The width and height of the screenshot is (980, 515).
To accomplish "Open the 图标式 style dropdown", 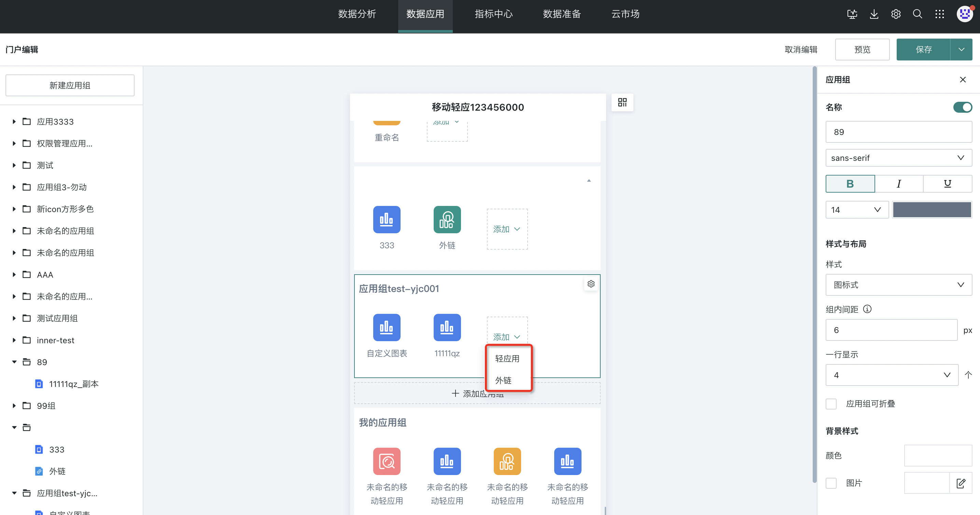I will [x=898, y=285].
